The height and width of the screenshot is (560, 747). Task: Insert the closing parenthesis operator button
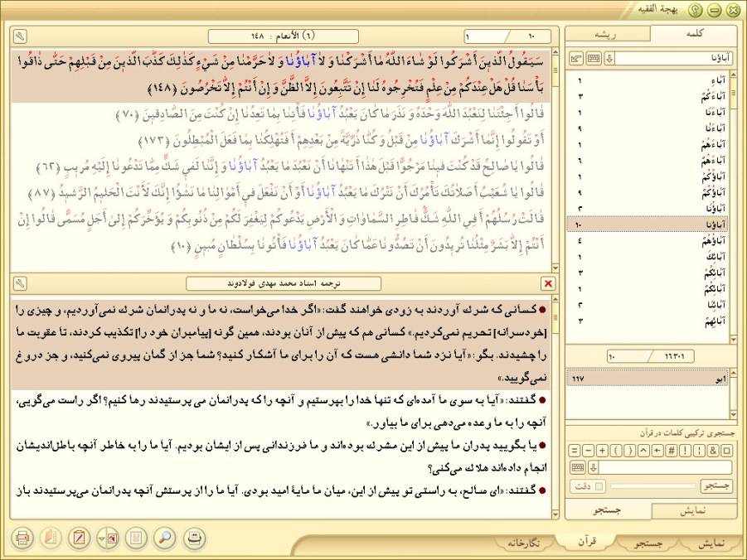630,451
